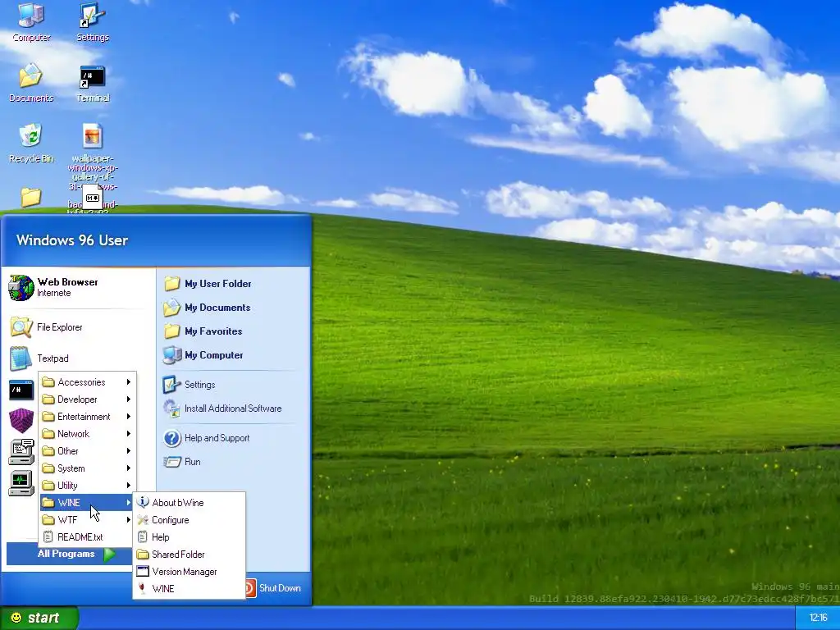Viewport: 840px width, 630px height.
Task: Click the terminal icon in start menu pinned list
Action: [x=21, y=390]
